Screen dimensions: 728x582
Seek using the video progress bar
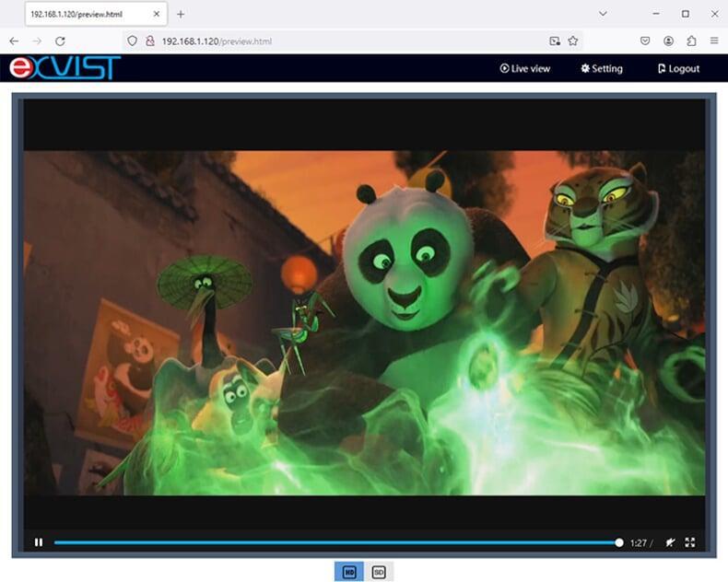point(338,542)
